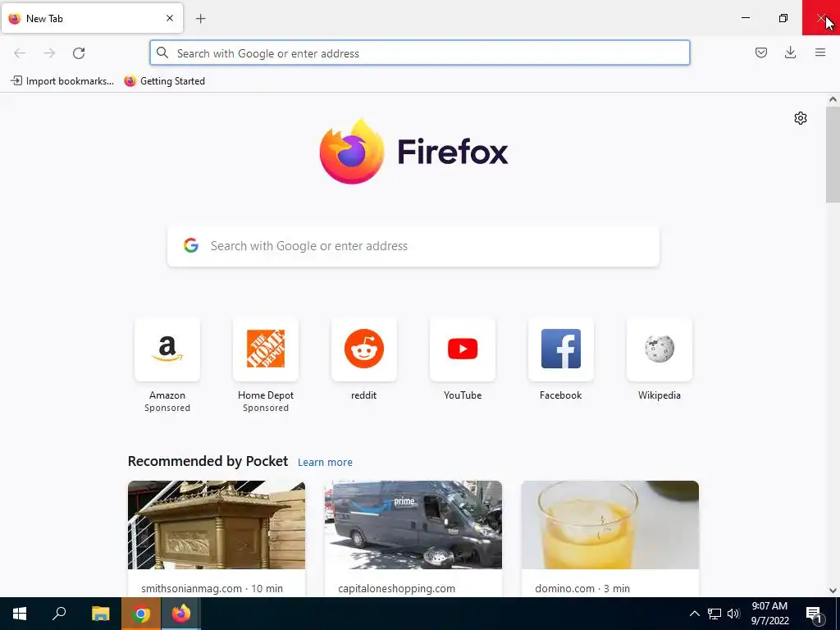Viewport: 840px width, 630px height.
Task: Click Firefox icon in the taskbar
Action: point(181,614)
